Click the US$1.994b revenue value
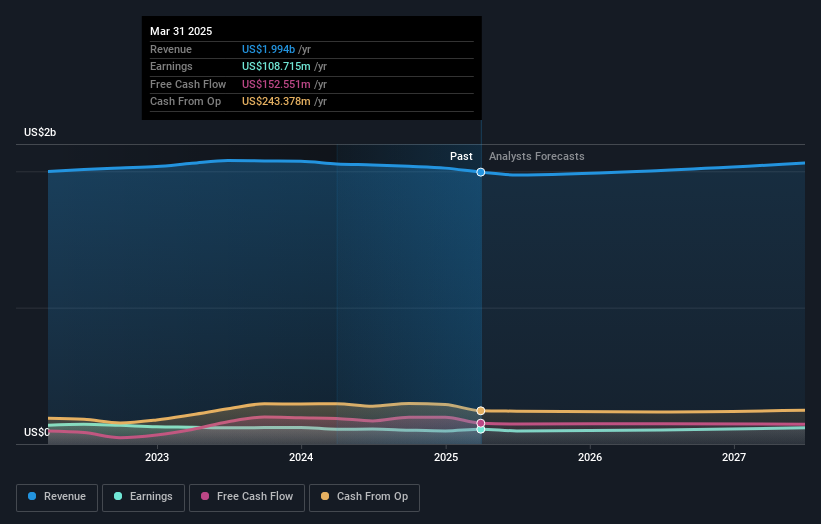This screenshot has width=821, height=524. pyautogui.click(x=268, y=49)
